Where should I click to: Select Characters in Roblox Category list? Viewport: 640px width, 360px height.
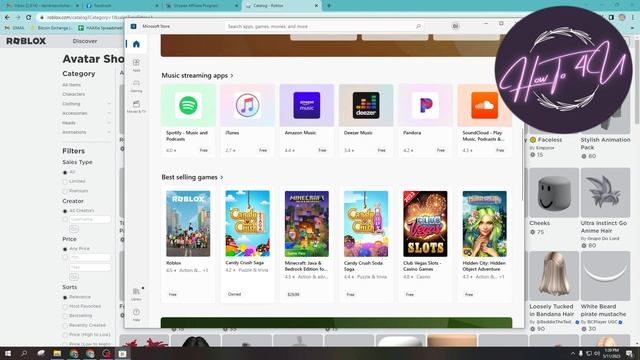click(73, 94)
